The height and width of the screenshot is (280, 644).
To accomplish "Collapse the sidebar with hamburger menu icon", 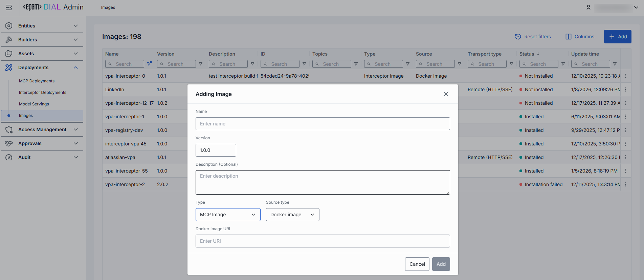I will [9, 7].
